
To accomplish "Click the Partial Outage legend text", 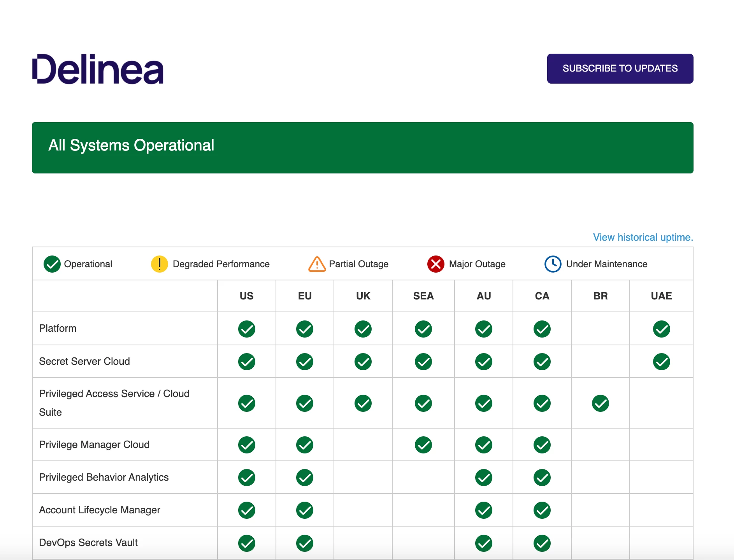I will tap(358, 264).
